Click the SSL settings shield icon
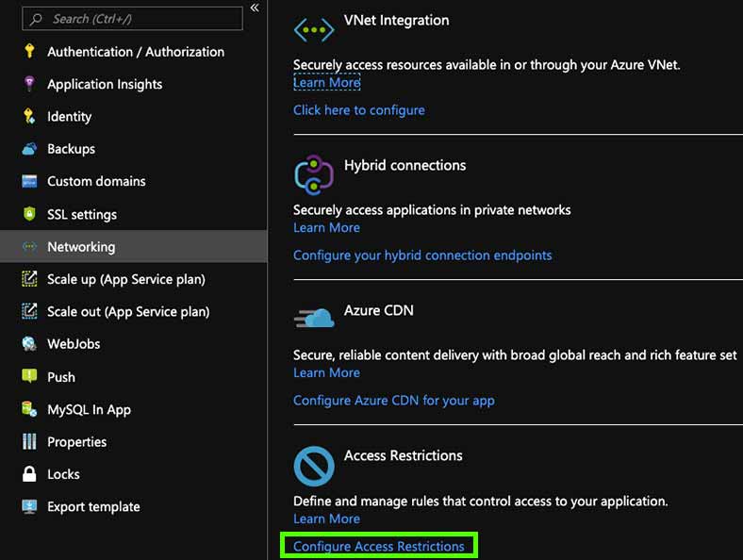Screen dimensions: 743x560 [x=29, y=214]
